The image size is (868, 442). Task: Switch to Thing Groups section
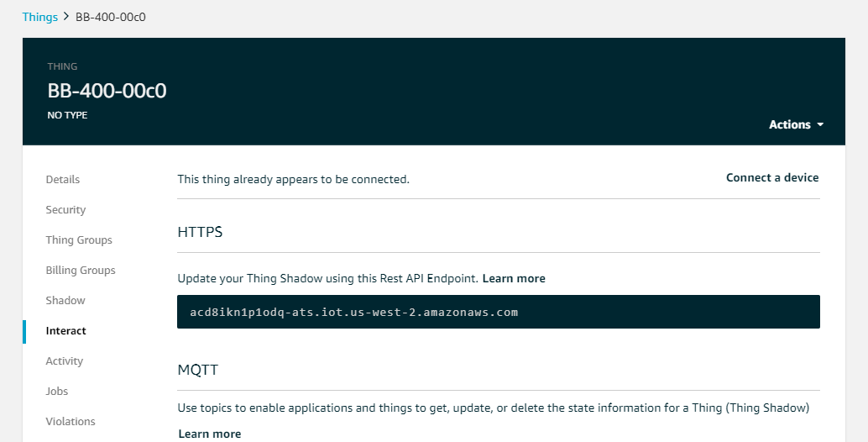click(79, 239)
